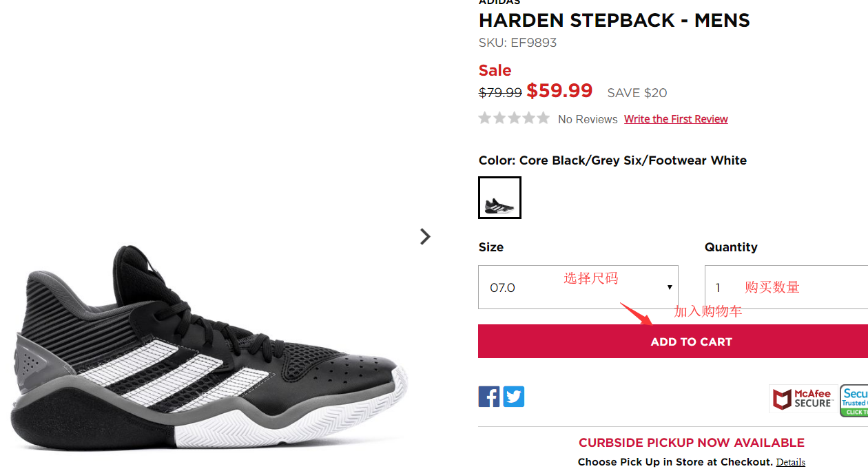
Task: Click the main shoe product image
Action: point(207,344)
